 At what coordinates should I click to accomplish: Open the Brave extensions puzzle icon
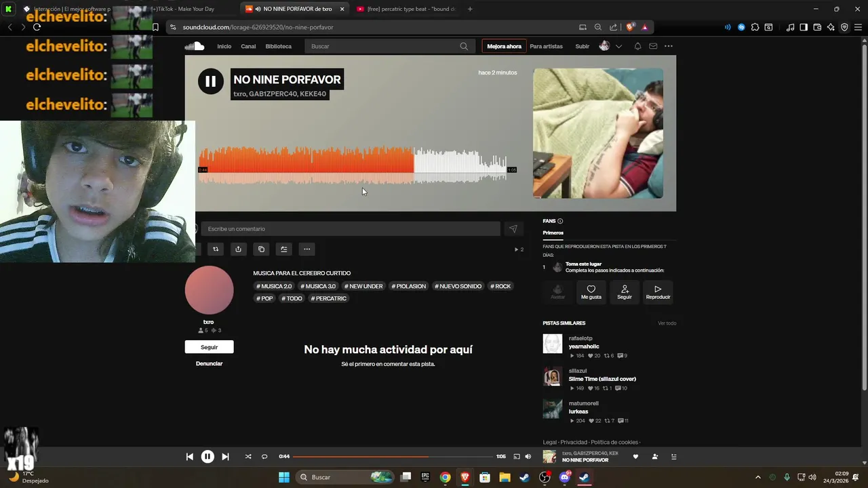point(755,27)
